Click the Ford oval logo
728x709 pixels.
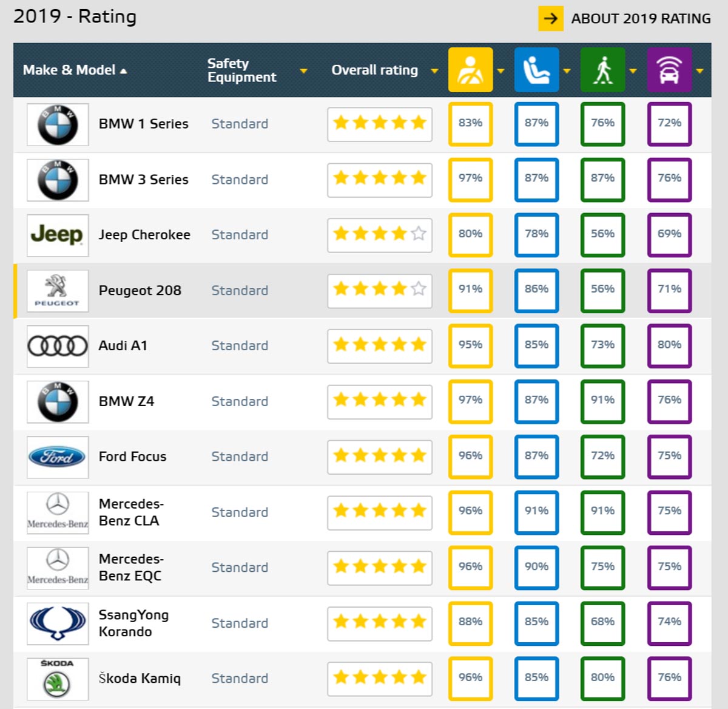point(58,456)
